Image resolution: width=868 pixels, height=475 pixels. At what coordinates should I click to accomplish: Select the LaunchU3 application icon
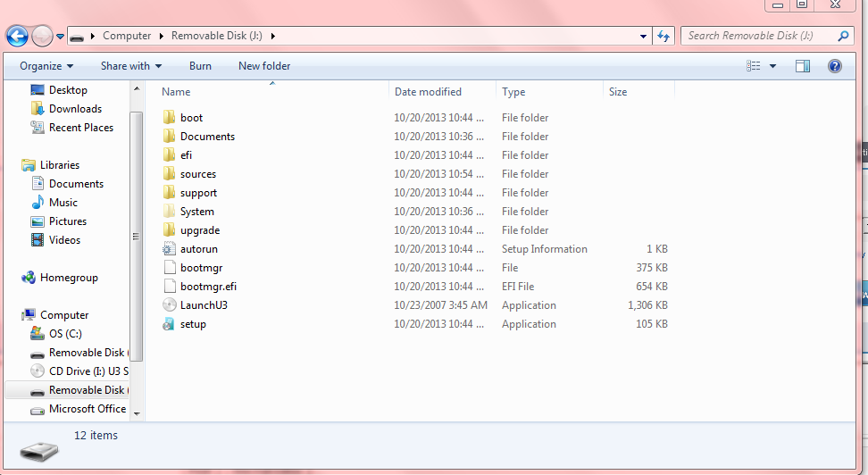click(170, 305)
